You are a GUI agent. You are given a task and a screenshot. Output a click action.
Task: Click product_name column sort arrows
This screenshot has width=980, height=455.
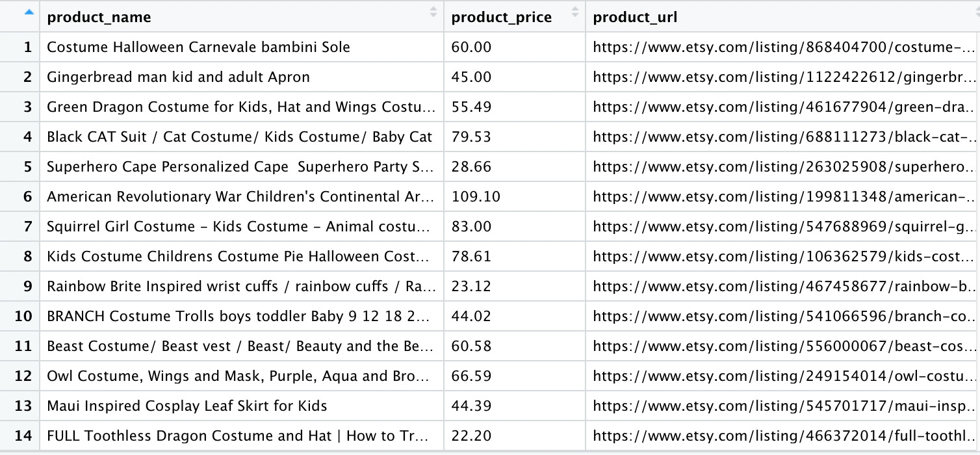pos(433,12)
